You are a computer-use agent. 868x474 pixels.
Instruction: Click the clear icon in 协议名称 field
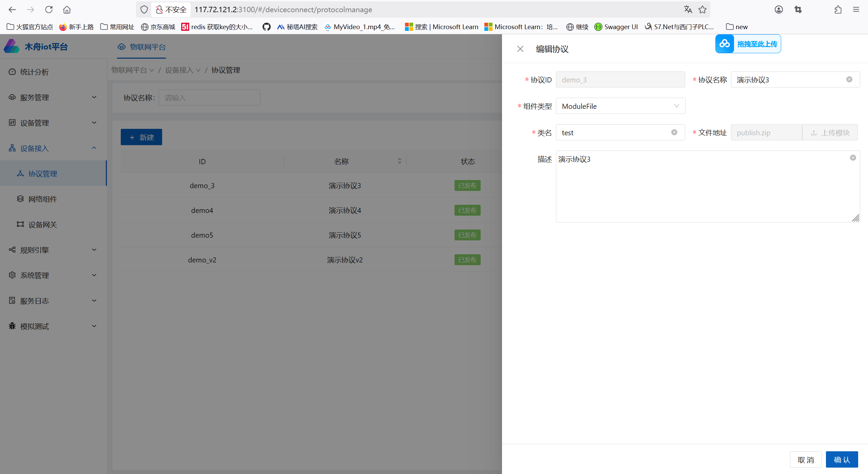pos(849,80)
